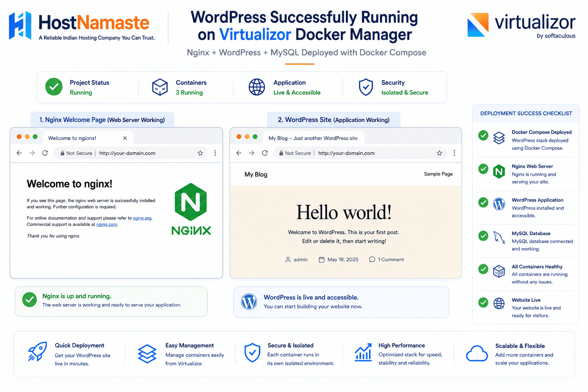Go forward in the nginx browser window
Viewport: 588px width, 392px height.
pyautogui.click(x=32, y=153)
